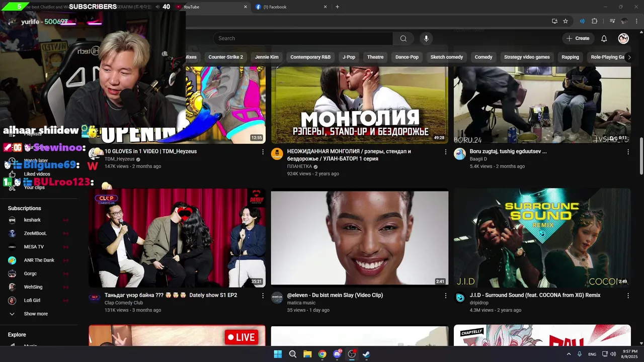644x362 pixels.
Task: Open Chrome extensions puzzle icon
Action: point(594,21)
